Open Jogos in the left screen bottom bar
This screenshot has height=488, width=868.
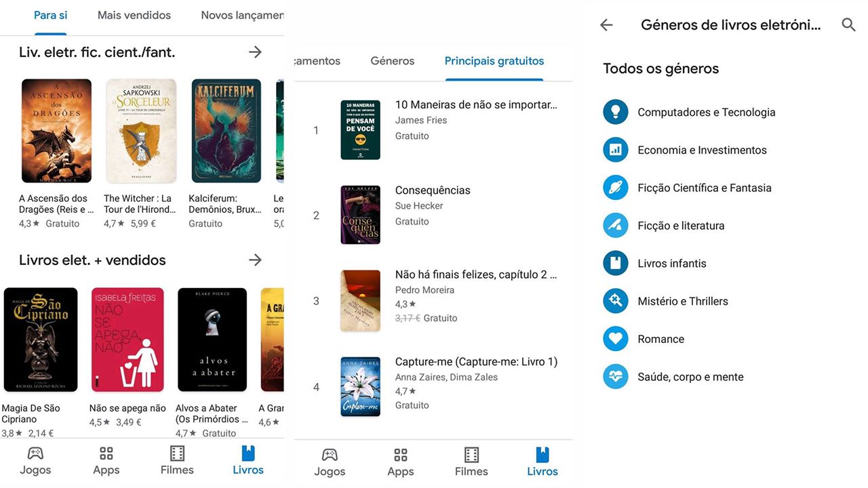(35, 461)
